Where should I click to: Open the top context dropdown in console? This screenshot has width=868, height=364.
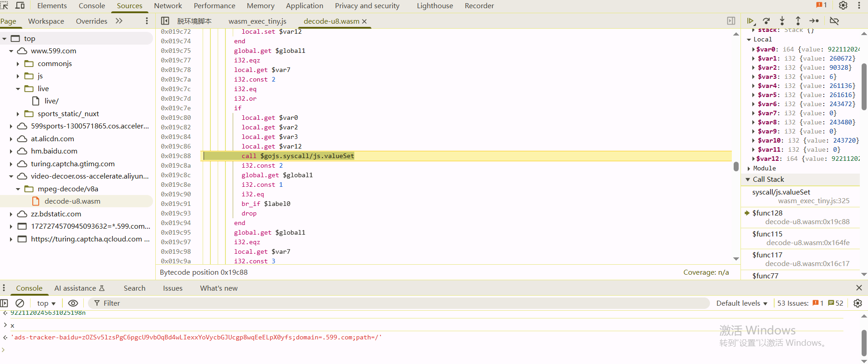tap(46, 303)
